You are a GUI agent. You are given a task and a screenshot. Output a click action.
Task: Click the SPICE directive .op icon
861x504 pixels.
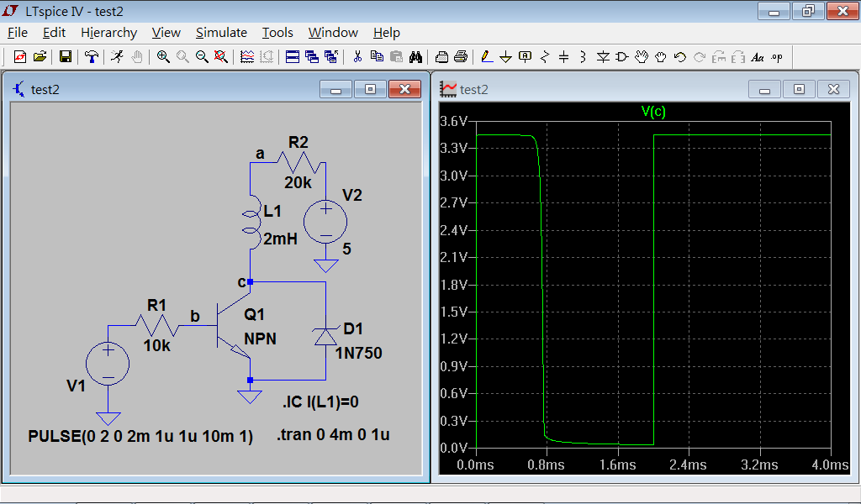click(x=776, y=56)
